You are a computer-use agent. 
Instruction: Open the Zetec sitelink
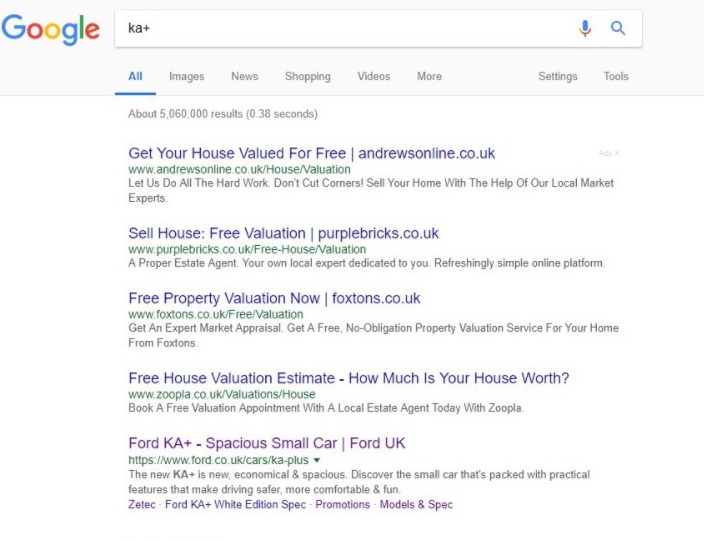pyautogui.click(x=142, y=504)
